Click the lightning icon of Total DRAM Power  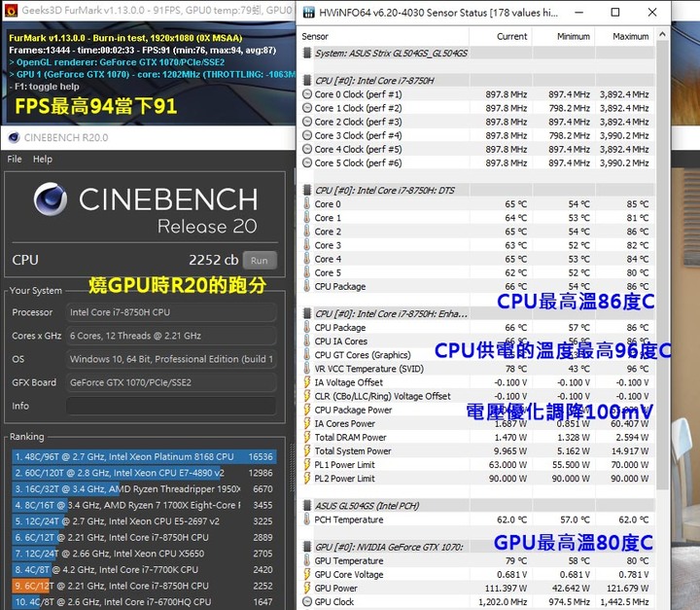[x=306, y=437]
